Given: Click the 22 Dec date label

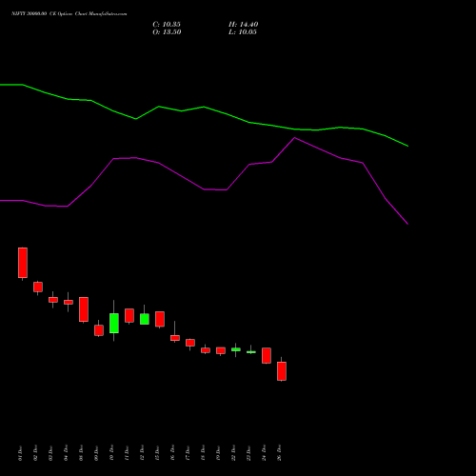Looking at the screenshot, I should 233,453.
